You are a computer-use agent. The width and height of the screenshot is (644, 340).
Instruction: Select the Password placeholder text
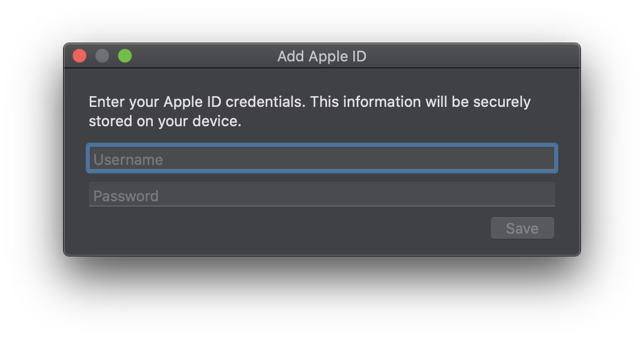(x=126, y=196)
